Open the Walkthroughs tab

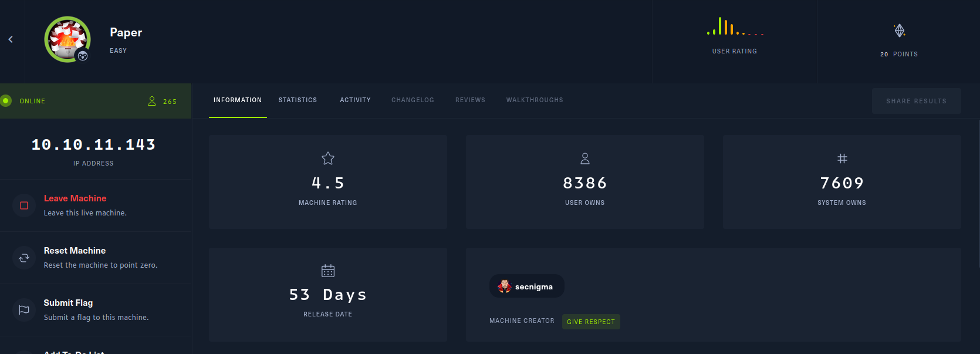[535, 100]
